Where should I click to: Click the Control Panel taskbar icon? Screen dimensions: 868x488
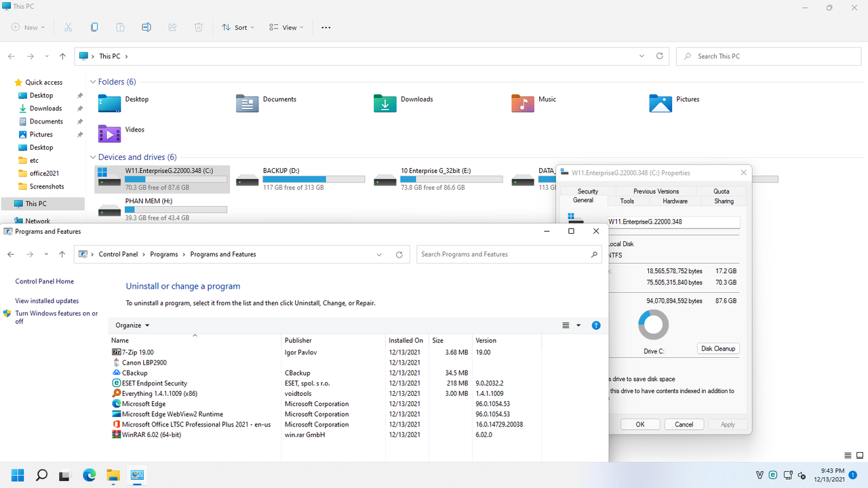coord(136,475)
